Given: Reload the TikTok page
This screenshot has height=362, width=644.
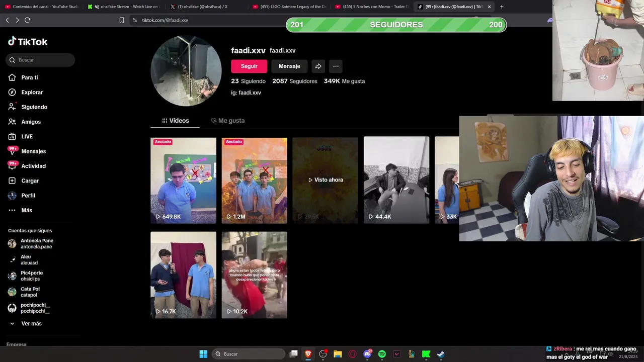Looking at the screenshot, I should [27, 20].
